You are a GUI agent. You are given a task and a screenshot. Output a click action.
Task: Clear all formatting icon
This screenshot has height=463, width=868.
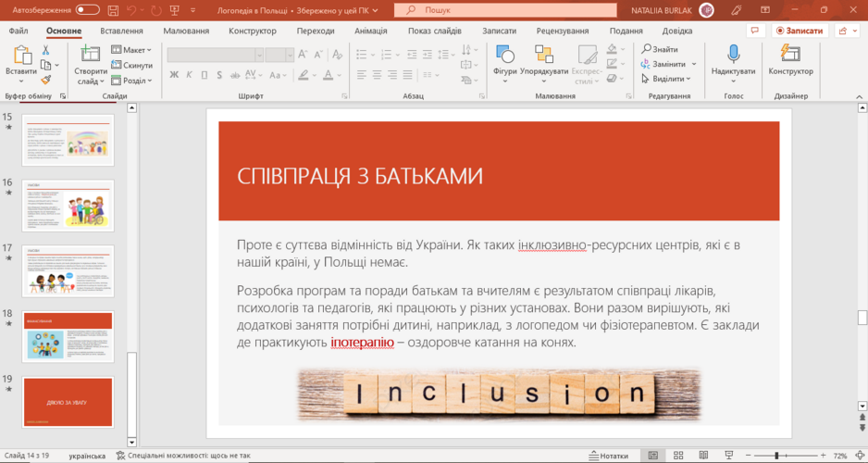tap(337, 55)
